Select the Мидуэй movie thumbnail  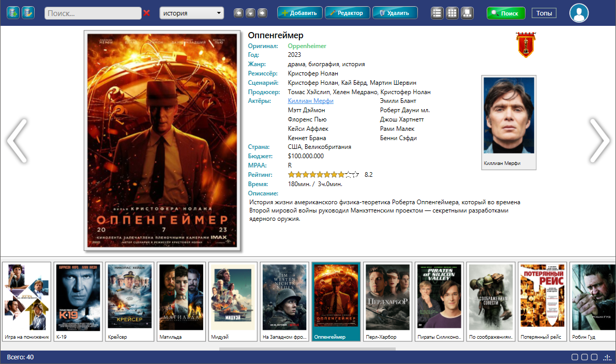coord(233,301)
